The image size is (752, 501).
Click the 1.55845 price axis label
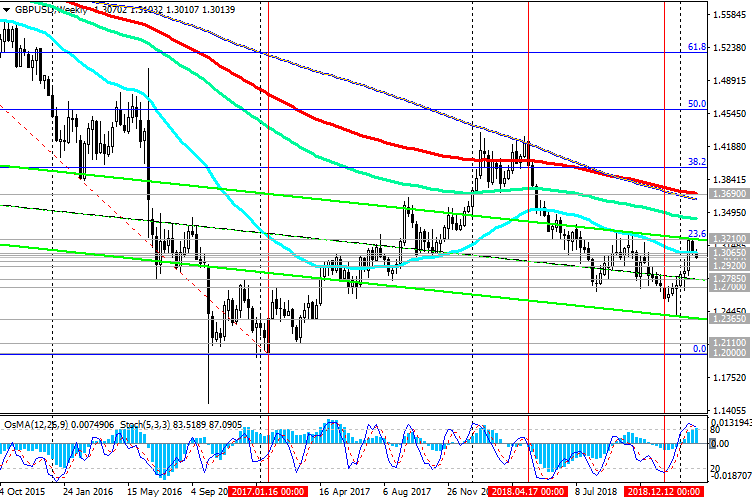point(730,15)
